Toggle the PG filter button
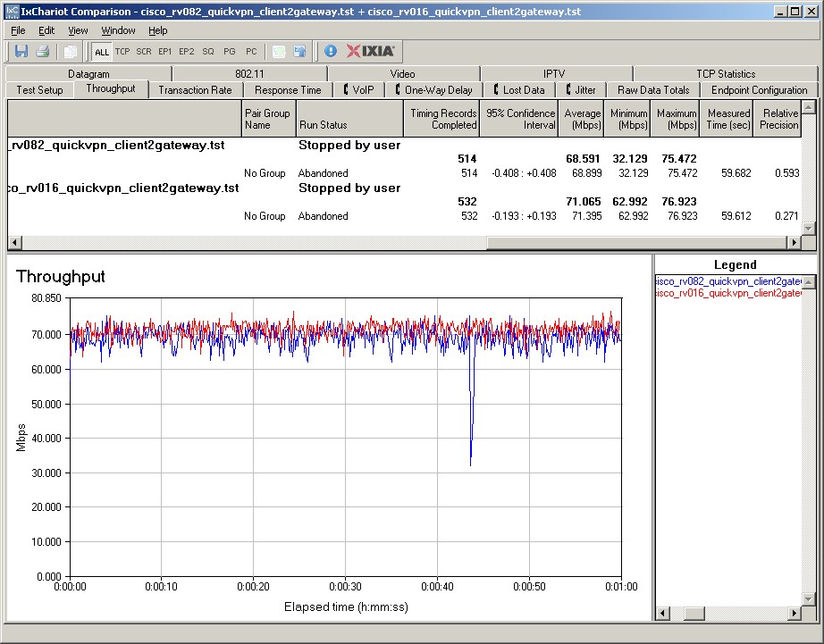The height and width of the screenshot is (644, 824). tap(230, 52)
